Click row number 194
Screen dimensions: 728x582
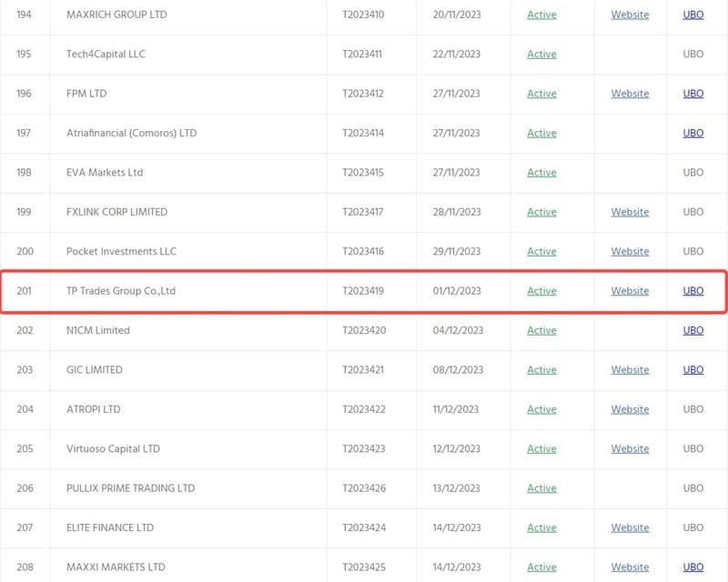pos(25,15)
